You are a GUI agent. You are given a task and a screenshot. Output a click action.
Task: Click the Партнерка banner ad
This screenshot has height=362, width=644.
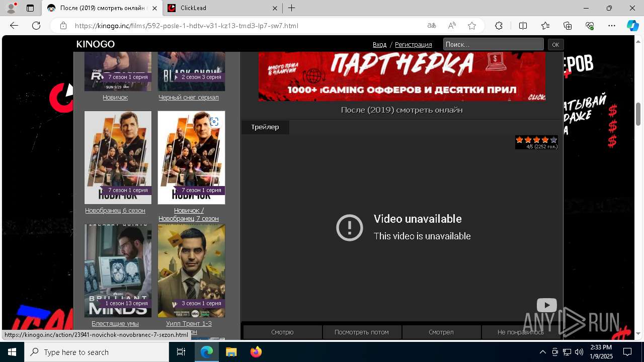401,76
